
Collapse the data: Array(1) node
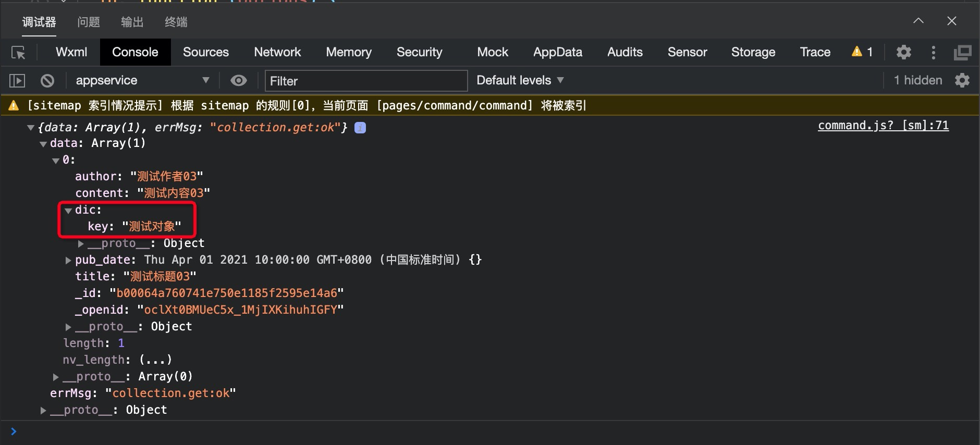(43, 144)
